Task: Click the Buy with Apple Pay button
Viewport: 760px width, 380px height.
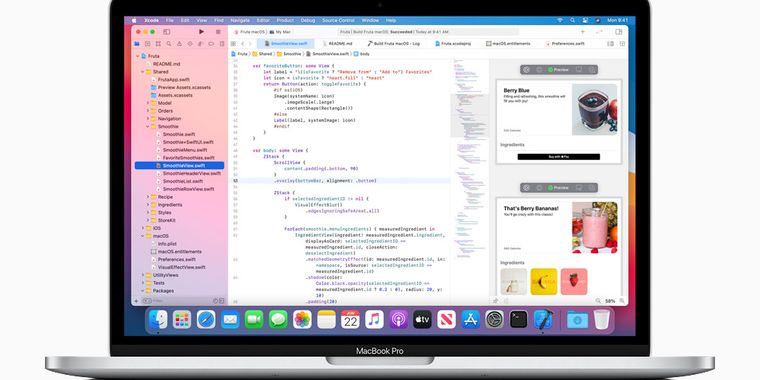Action: [558, 157]
